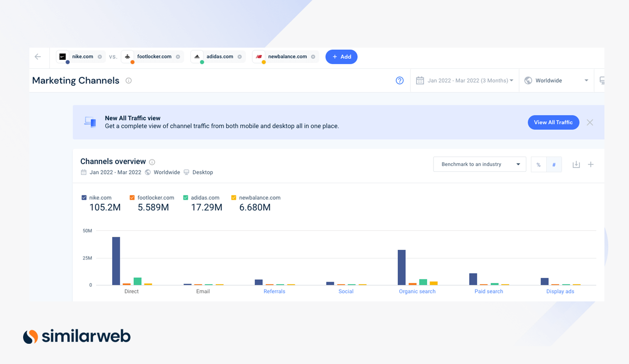Click the back arrow icon
Image resolution: width=629 pixels, height=364 pixels.
38,57
